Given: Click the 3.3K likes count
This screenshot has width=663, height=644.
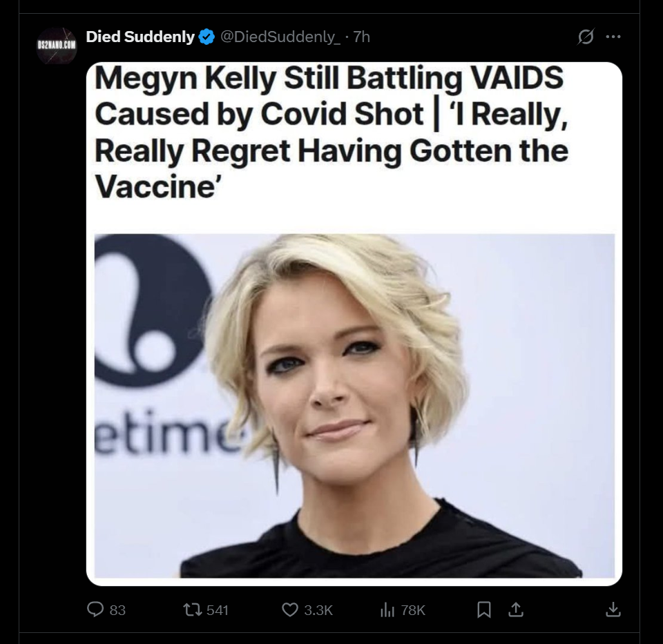Looking at the screenshot, I should click(x=318, y=610).
